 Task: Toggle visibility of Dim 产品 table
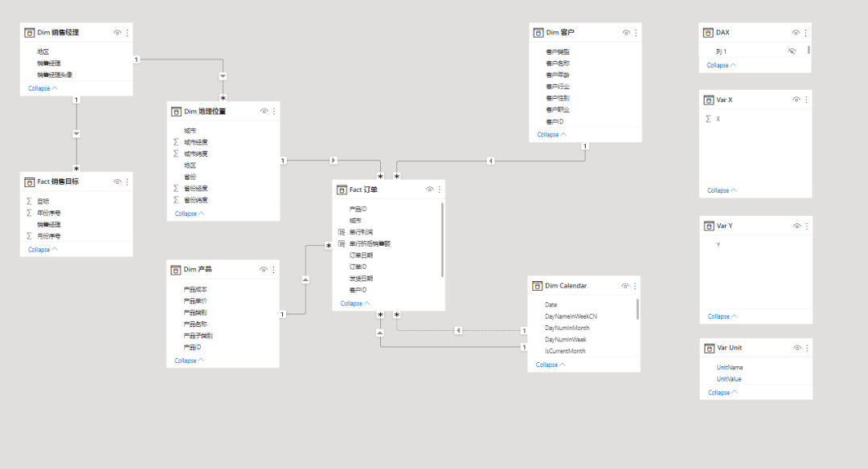264,269
